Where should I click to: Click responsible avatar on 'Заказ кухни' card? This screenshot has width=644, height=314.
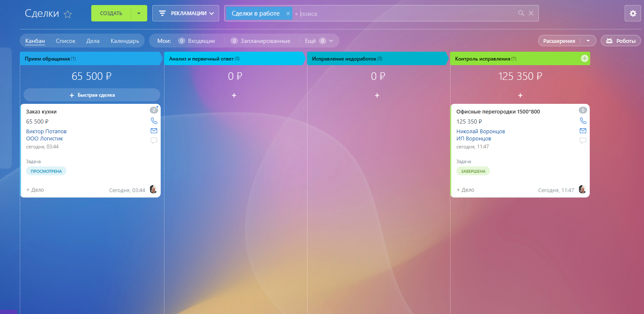click(154, 190)
